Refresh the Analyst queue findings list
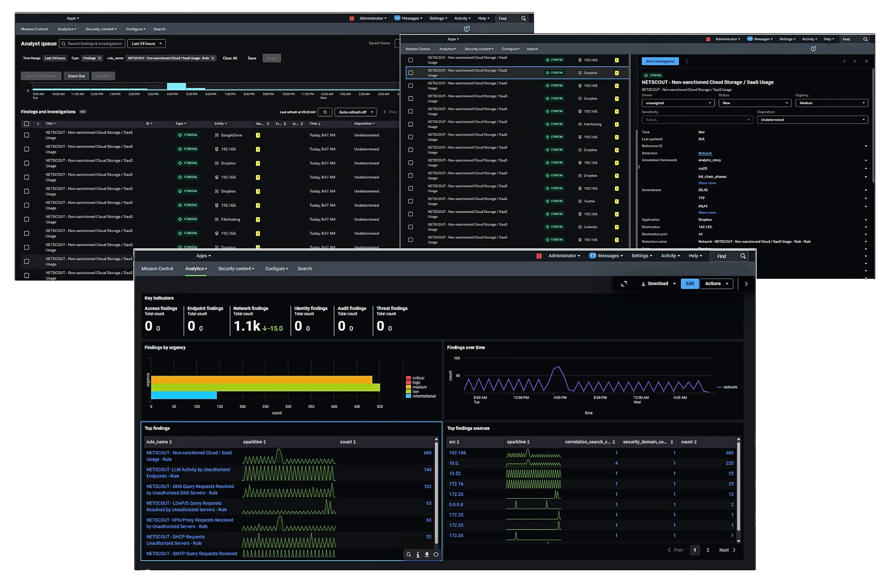 325,112
